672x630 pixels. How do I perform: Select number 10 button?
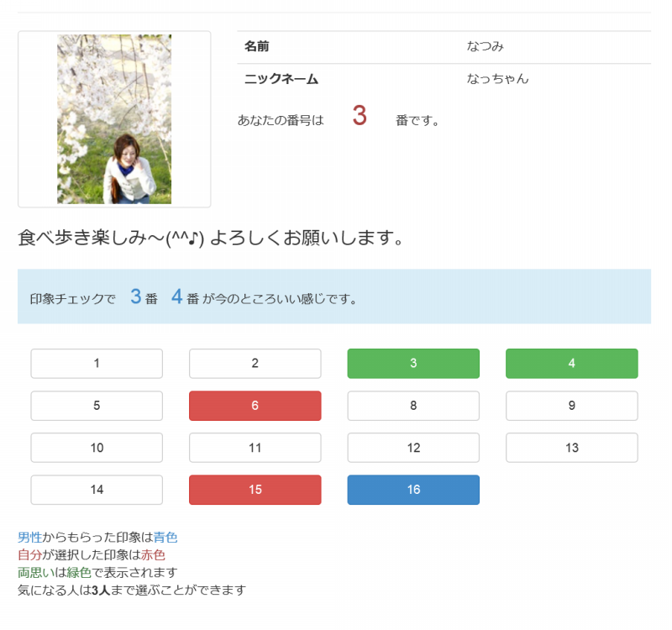(97, 448)
